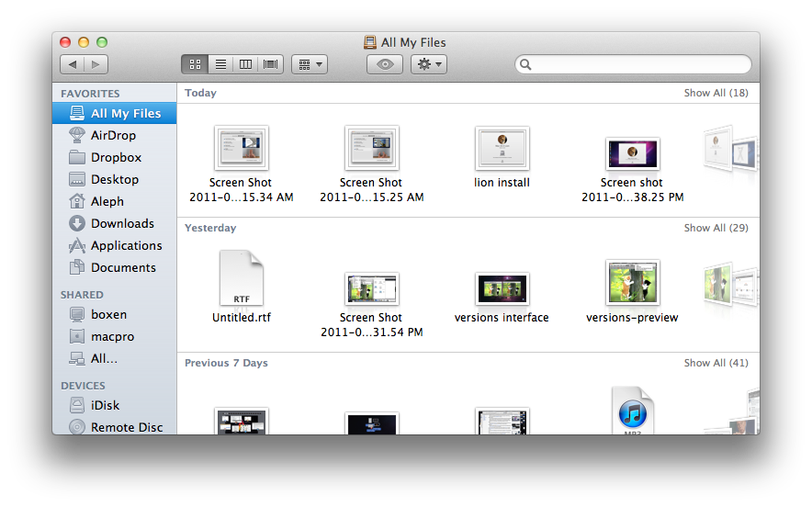Click the boxen computer icon
812x507 pixels.
pyautogui.click(x=77, y=314)
